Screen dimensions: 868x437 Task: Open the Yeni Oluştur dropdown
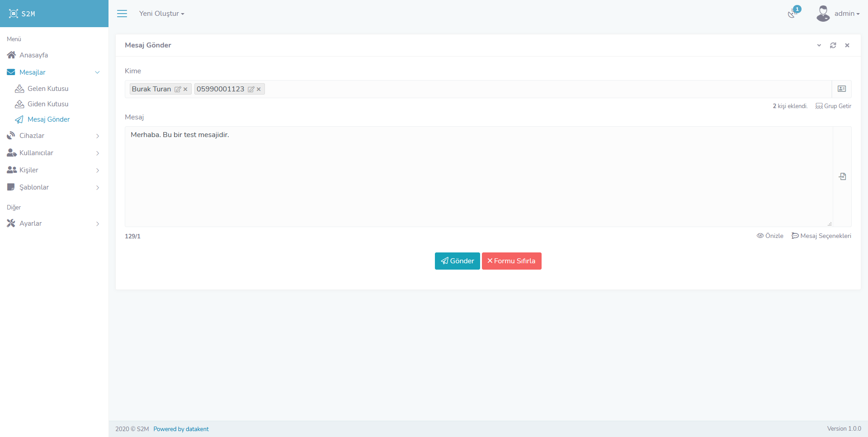[161, 14]
